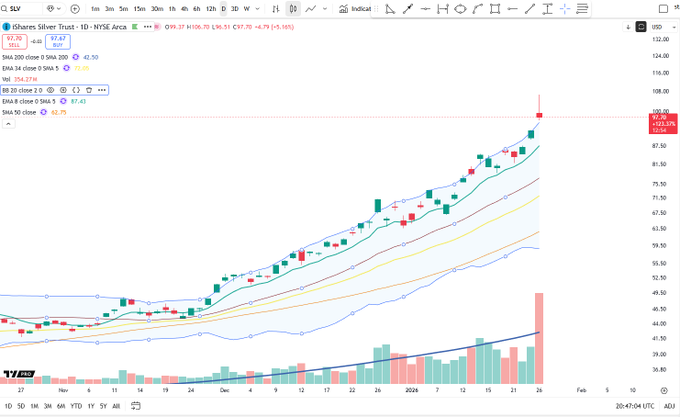This screenshot has width=680, height=417.
Task: Click refresh icon beside EMA 34 legend
Action: [66, 68]
